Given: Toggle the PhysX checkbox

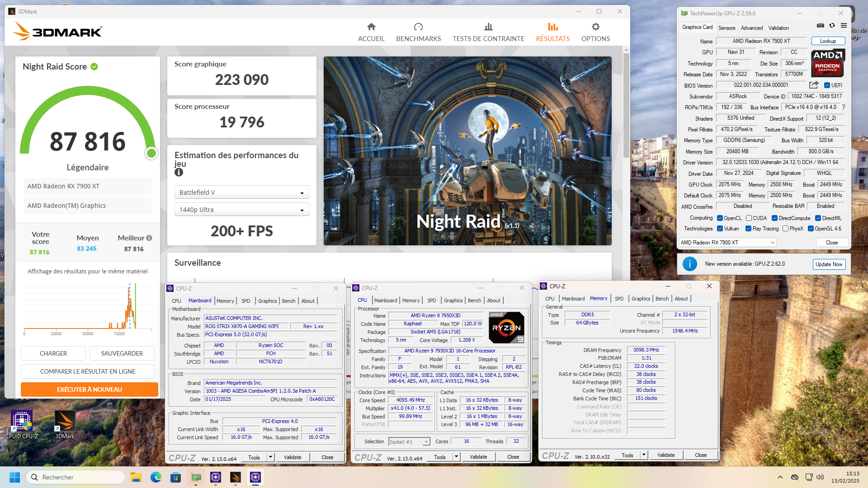Looking at the screenshot, I should tap(785, 229).
